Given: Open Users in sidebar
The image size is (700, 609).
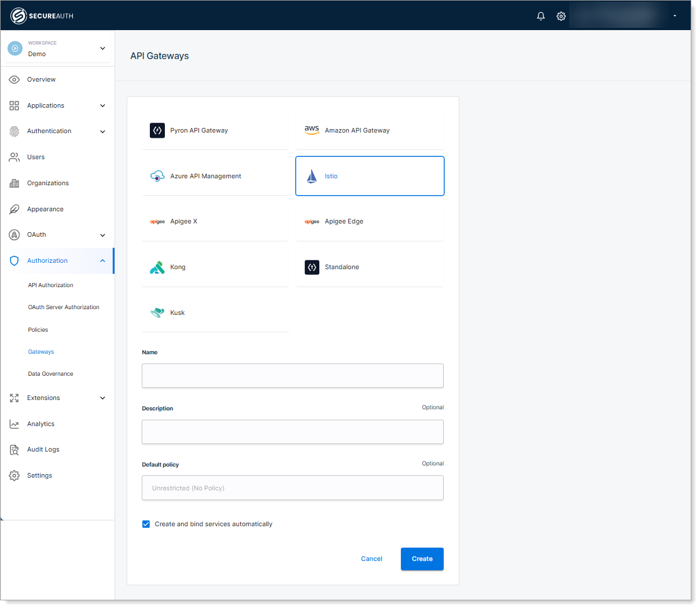Looking at the screenshot, I should (36, 157).
